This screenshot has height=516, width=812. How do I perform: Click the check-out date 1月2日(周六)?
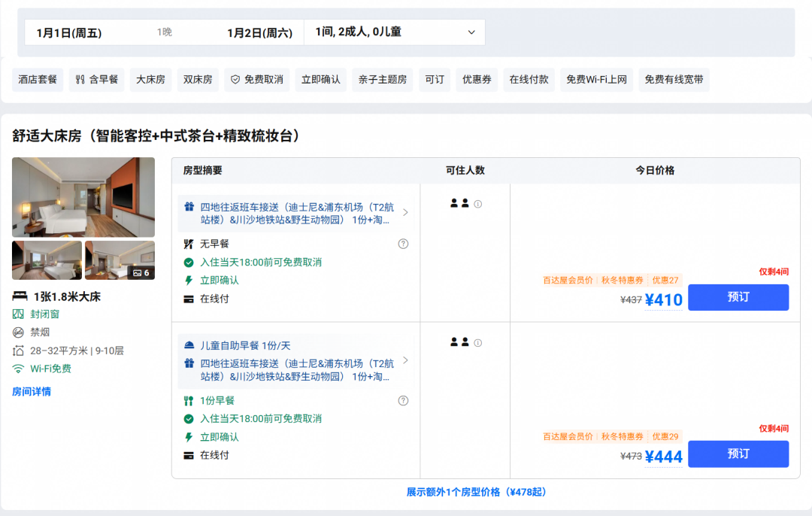pos(260,33)
